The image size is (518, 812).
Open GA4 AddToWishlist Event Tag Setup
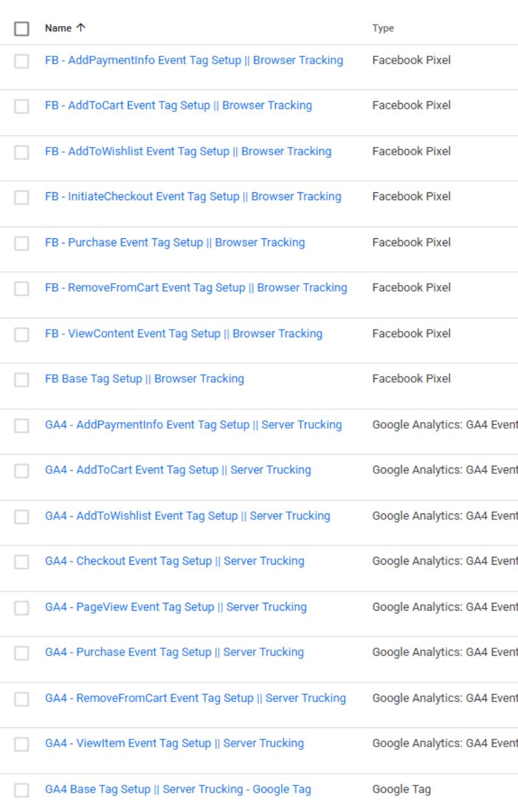(187, 517)
